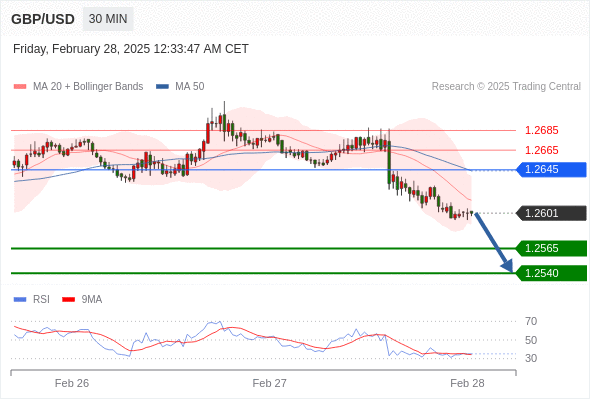590x400 pixels.
Task: Click the blue RSI legend swatch
Action: coord(20,300)
